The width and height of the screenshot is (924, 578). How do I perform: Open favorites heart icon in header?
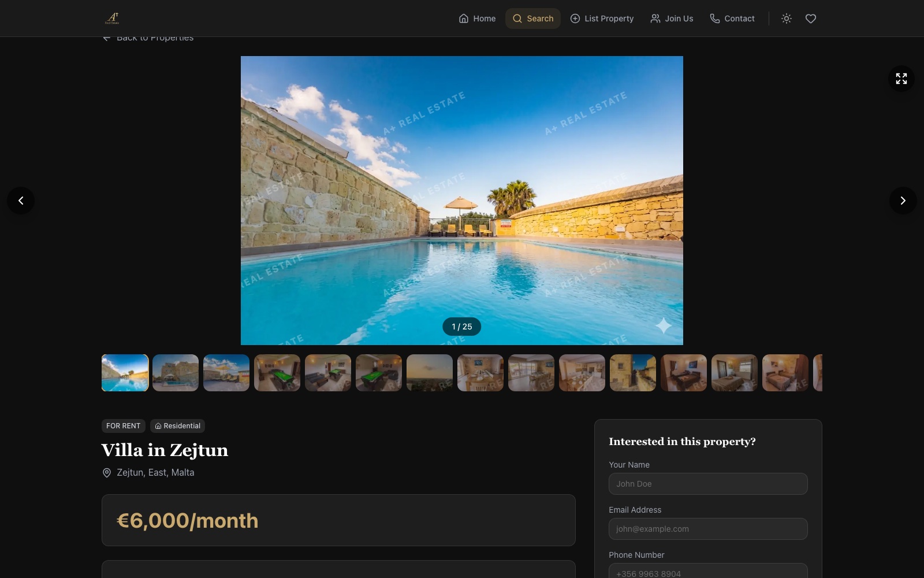(811, 18)
